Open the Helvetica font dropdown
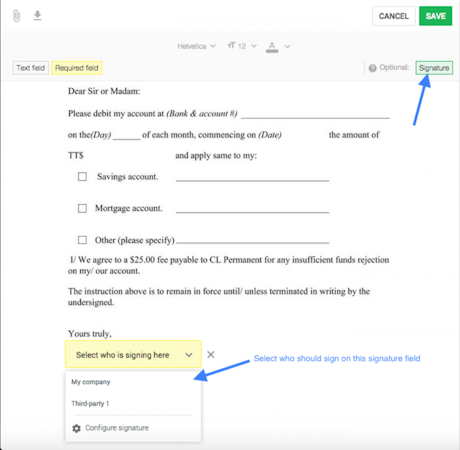The image size is (460, 450). (x=196, y=46)
